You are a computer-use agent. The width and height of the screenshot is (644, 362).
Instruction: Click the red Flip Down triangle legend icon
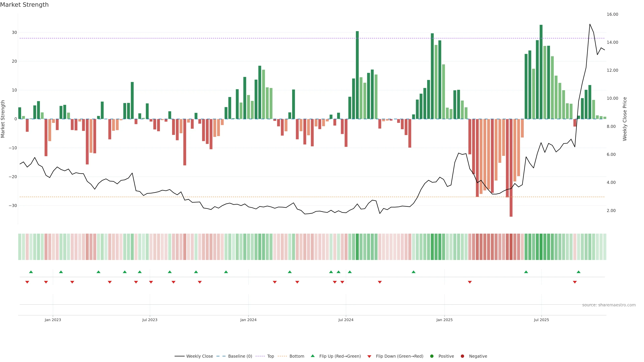(369, 356)
